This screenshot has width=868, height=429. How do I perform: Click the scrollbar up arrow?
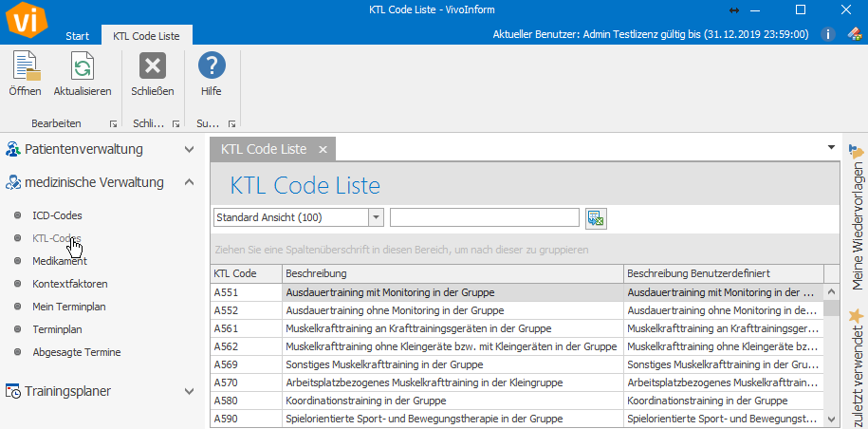pos(831,291)
